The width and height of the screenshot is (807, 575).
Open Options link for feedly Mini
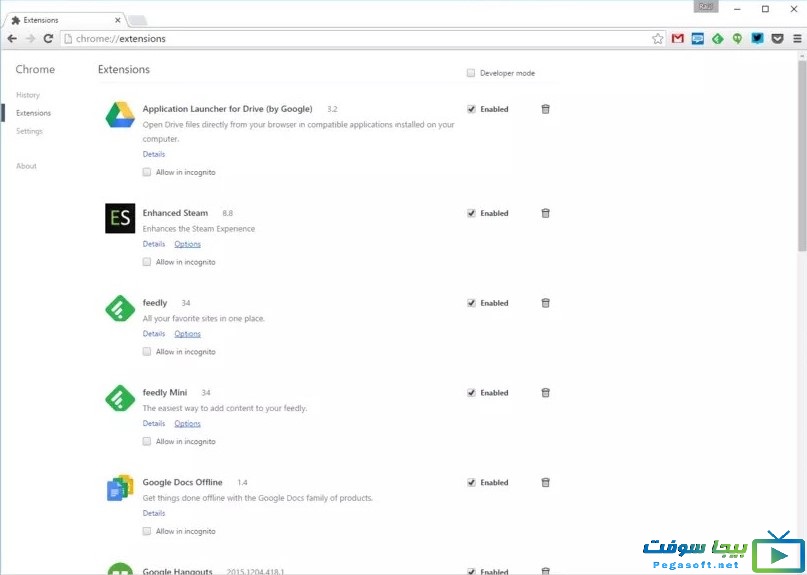pos(187,423)
